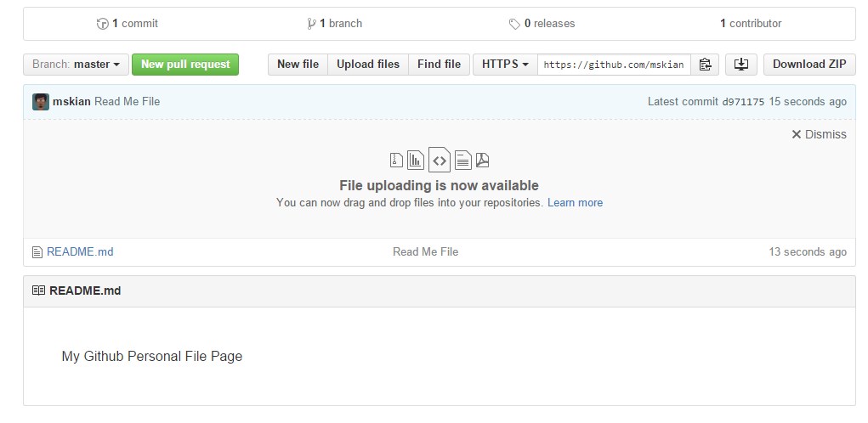Select the repository clone URL field
This screenshot has width=868, height=423.
tap(614, 65)
